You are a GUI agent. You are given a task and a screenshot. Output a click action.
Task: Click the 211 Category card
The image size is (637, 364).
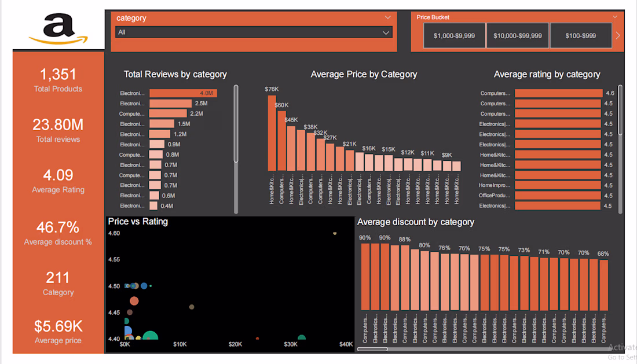[x=58, y=284]
